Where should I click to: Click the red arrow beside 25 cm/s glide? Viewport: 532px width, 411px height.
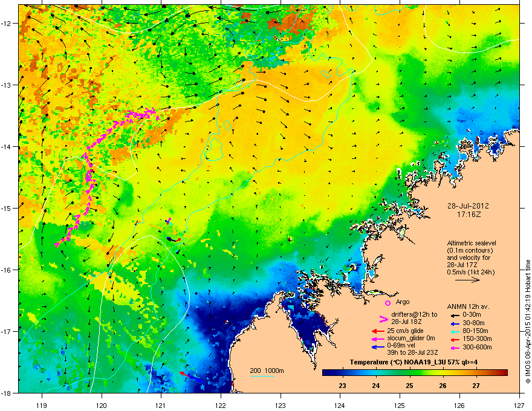coord(378,331)
